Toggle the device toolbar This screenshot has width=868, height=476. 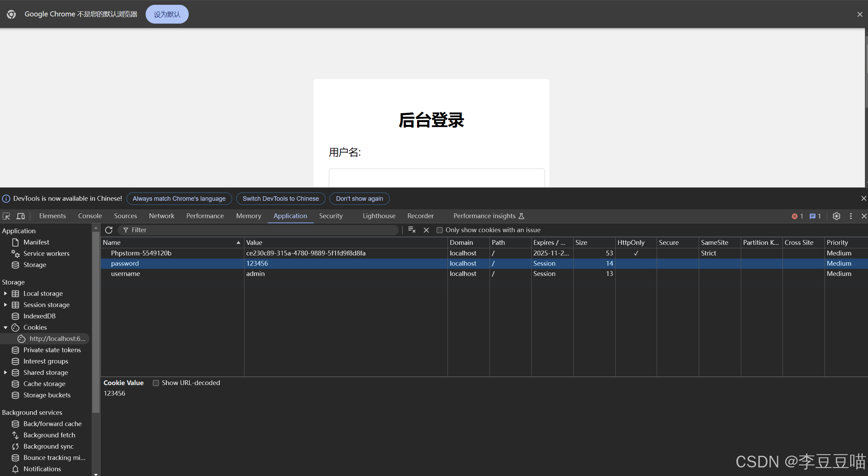coord(21,216)
